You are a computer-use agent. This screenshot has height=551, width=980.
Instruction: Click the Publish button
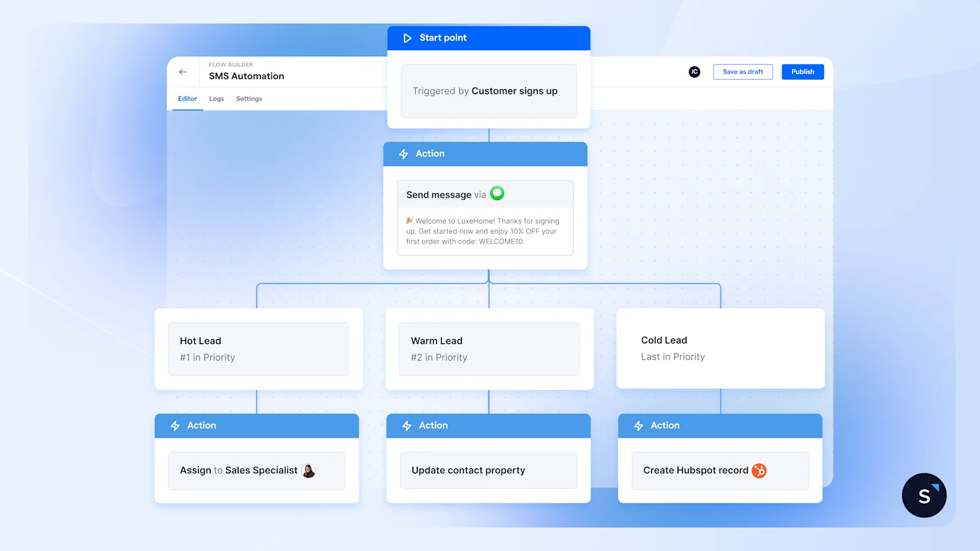(x=802, y=72)
